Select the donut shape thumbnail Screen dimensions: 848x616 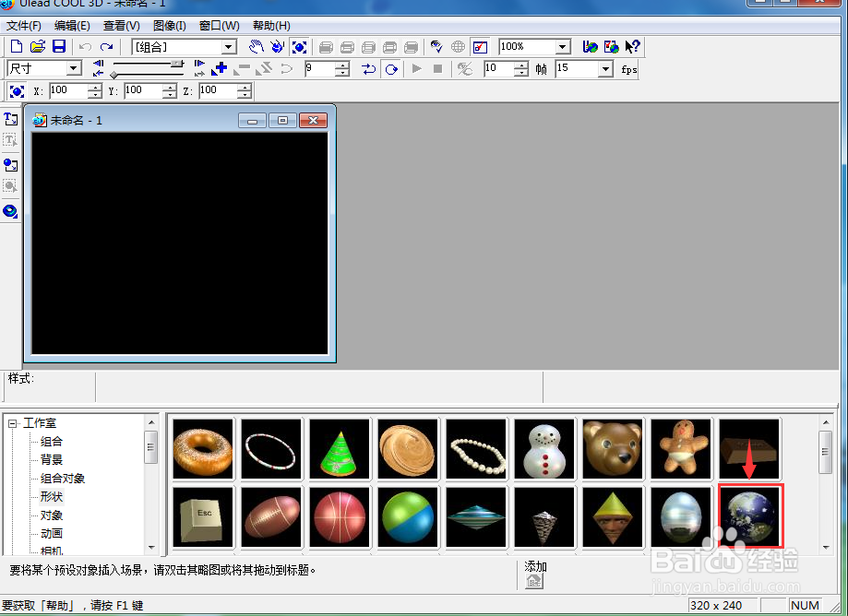pyautogui.click(x=203, y=449)
